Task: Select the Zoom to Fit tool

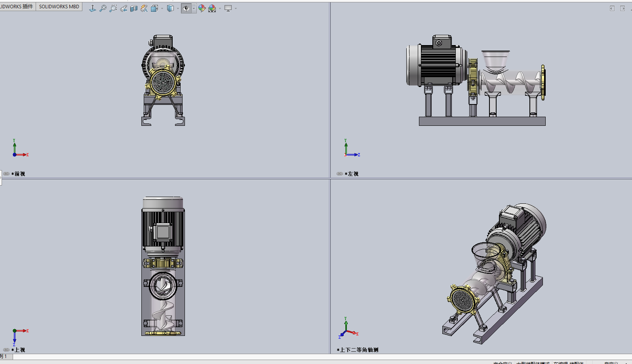Action: tap(103, 8)
